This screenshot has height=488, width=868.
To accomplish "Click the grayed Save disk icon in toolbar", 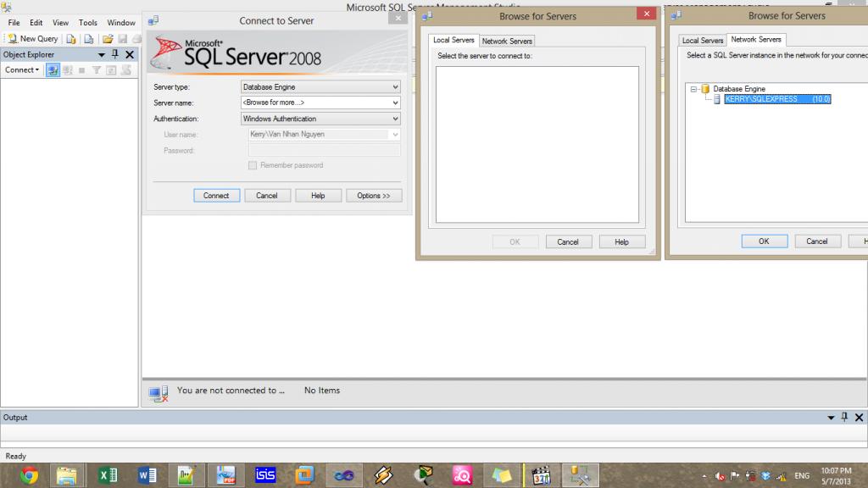I will coord(122,39).
